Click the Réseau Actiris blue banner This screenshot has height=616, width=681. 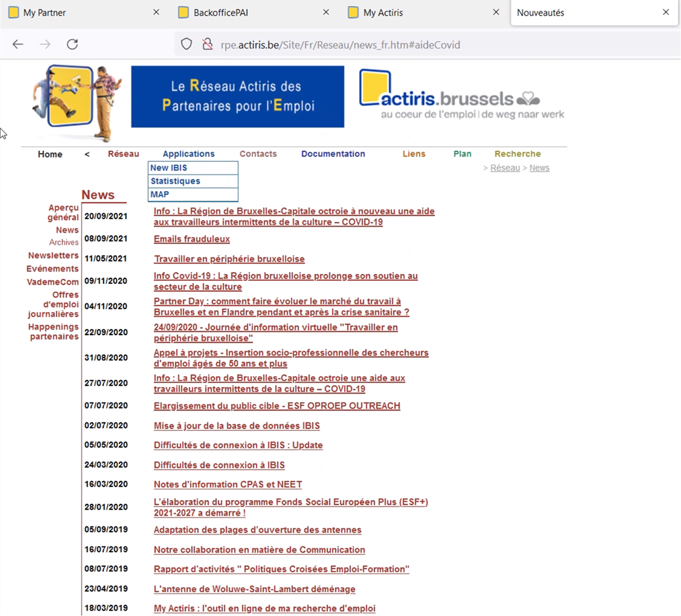(x=238, y=97)
